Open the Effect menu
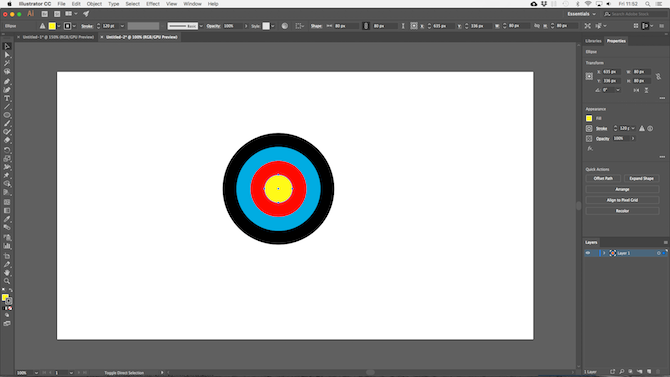The height and width of the screenshot is (377, 670). [x=153, y=4]
